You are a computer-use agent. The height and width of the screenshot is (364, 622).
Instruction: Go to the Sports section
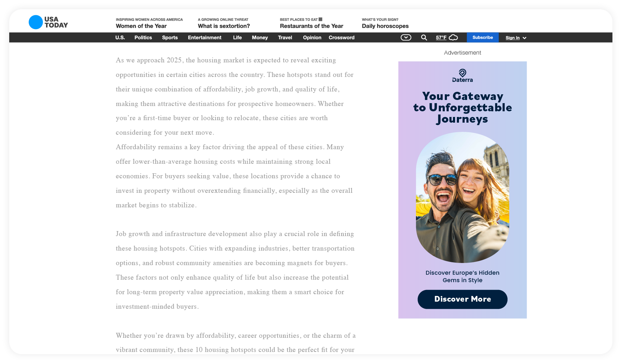(x=170, y=38)
